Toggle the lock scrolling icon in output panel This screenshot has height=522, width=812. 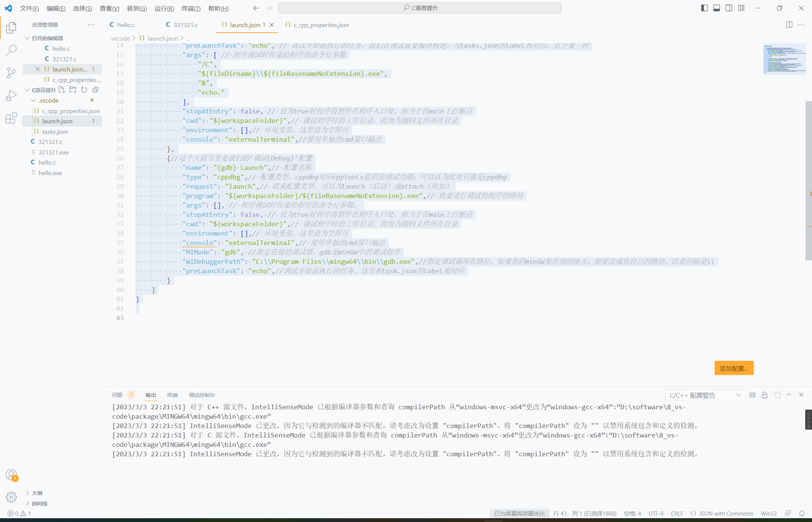pyautogui.click(x=764, y=395)
